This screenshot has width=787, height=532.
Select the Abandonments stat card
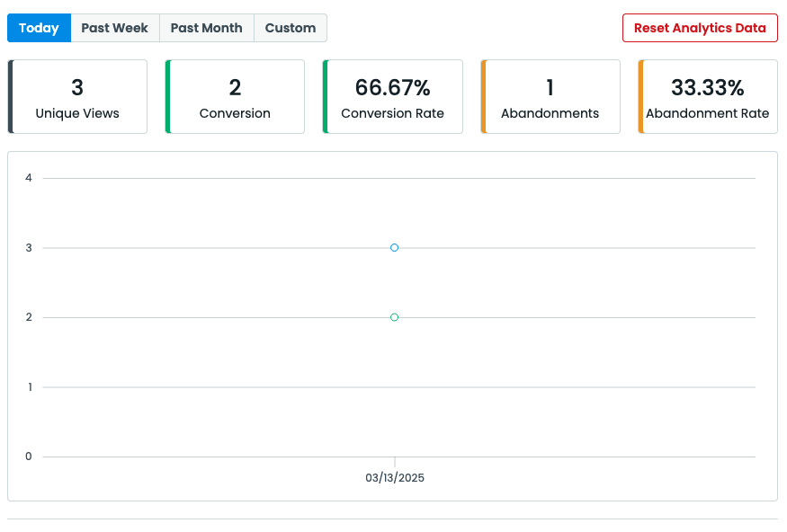point(550,97)
